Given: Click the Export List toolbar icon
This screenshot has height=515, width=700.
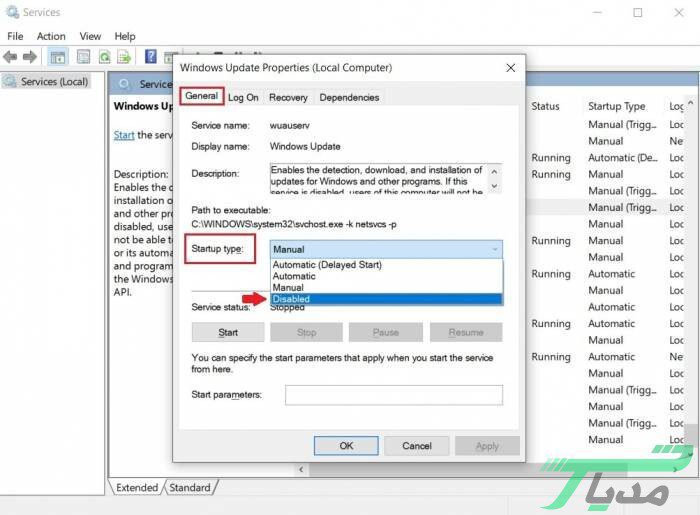Looking at the screenshot, I should click(x=124, y=57).
